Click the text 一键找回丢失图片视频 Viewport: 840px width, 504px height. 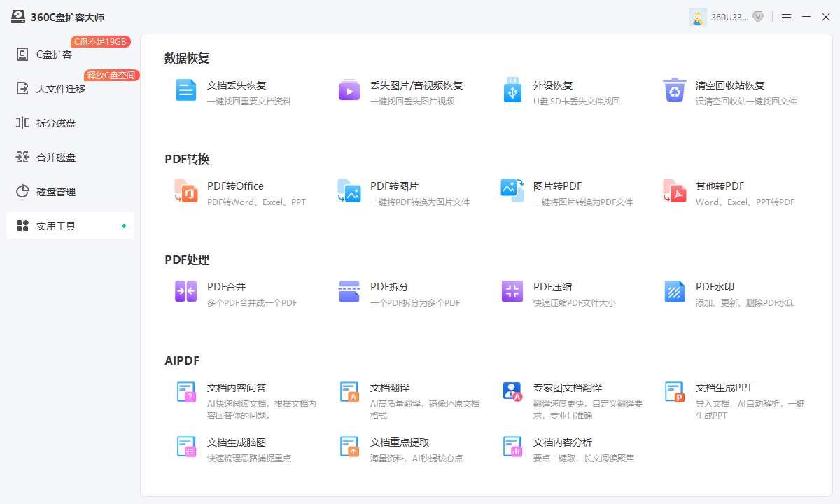pyautogui.click(x=412, y=101)
